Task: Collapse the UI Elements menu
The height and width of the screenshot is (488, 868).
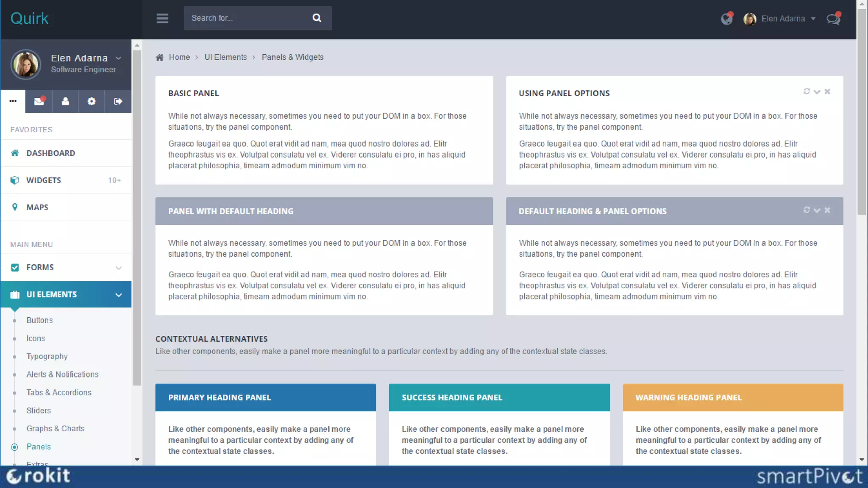Action: pos(119,295)
